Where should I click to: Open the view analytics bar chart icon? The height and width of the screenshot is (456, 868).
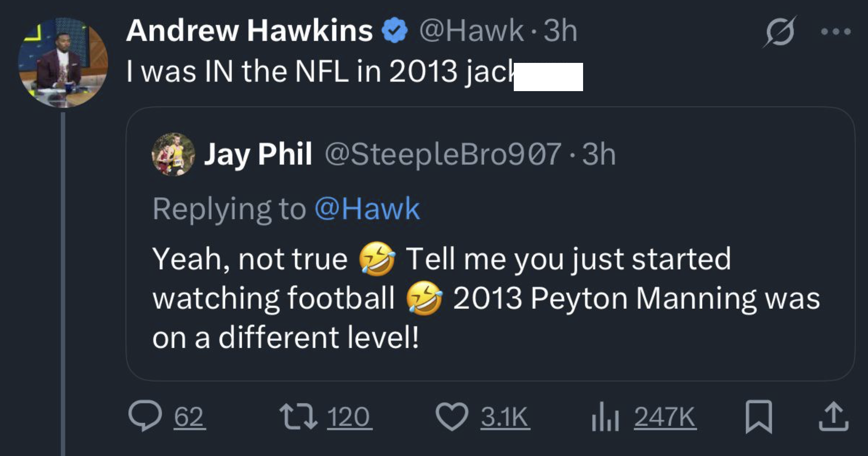[605, 417]
